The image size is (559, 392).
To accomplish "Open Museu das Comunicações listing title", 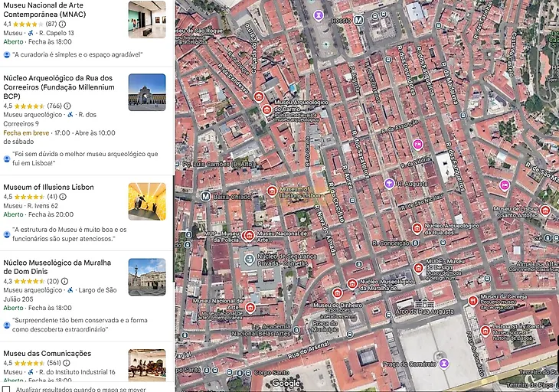I will coord(47,353).
